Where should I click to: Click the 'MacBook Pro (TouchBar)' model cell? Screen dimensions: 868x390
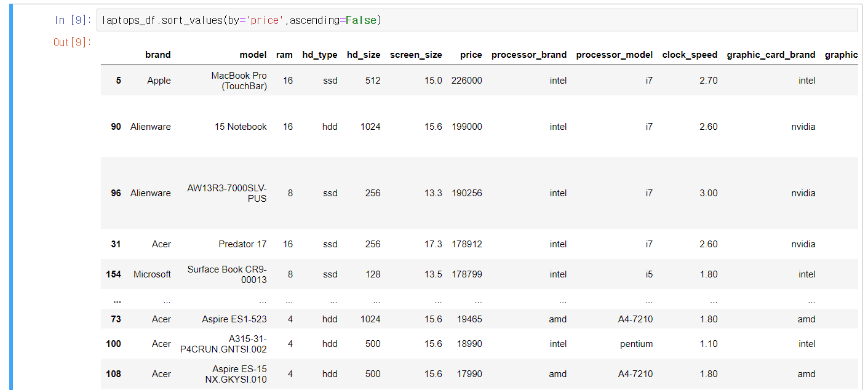click(x=239, y=81)
